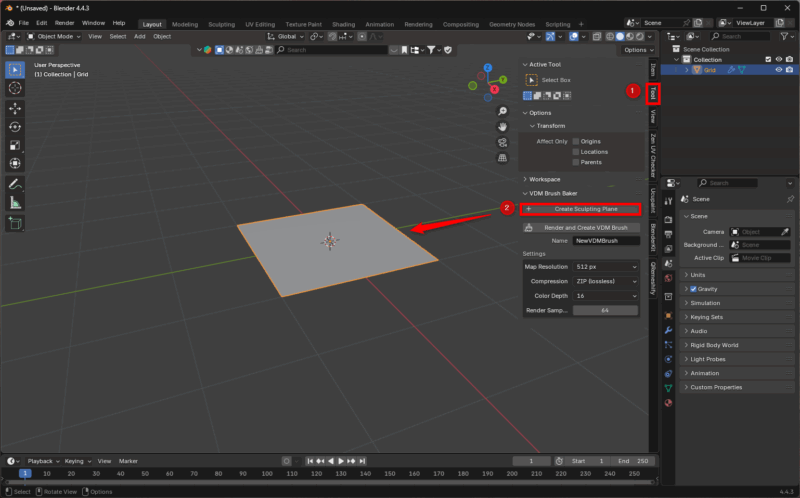This screenshot has width=800, height=498.
Task: Select the rendered viewport shading sphere
Action: tap(640, 36)
